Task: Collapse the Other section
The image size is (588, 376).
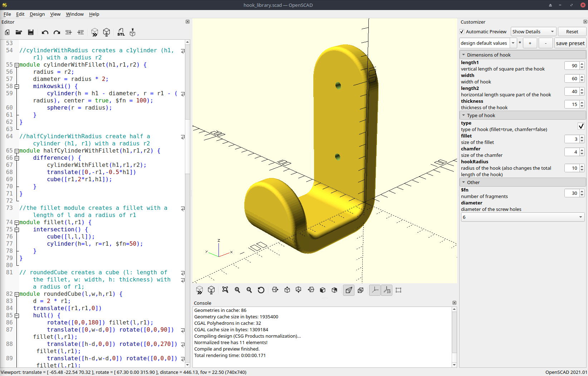Action: tap(464, 182)
